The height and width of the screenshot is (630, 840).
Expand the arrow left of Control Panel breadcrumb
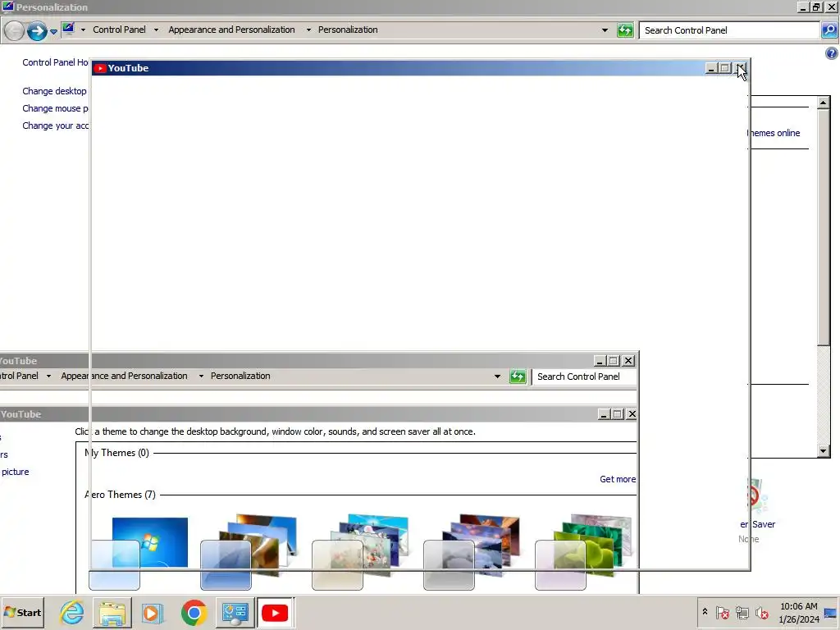coord(83,30)
